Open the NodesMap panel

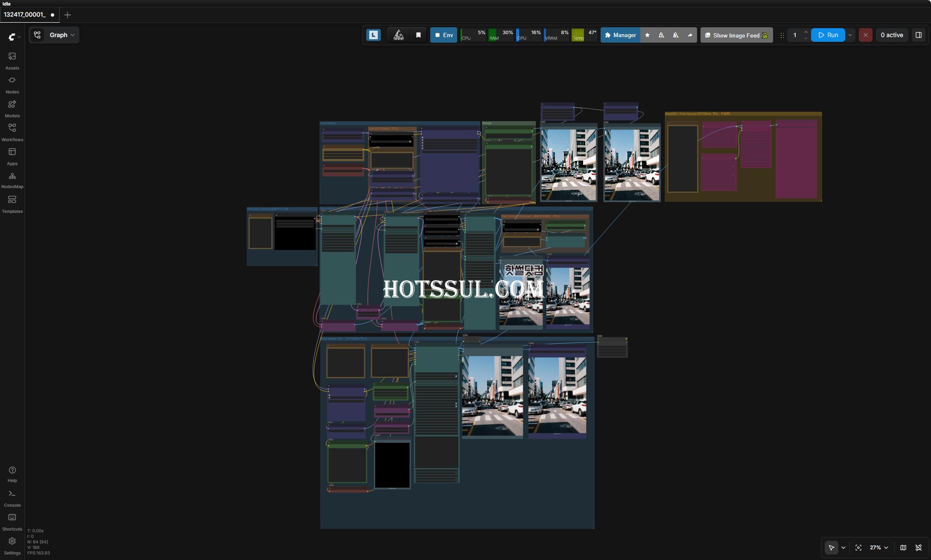pyautogui.click(x=12, y=180)
